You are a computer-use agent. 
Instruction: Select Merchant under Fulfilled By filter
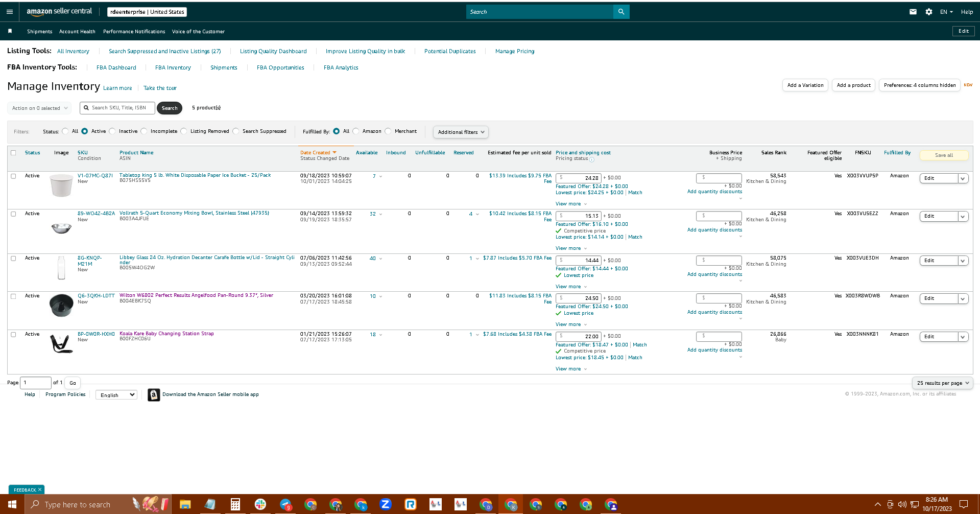pos(388,131)
